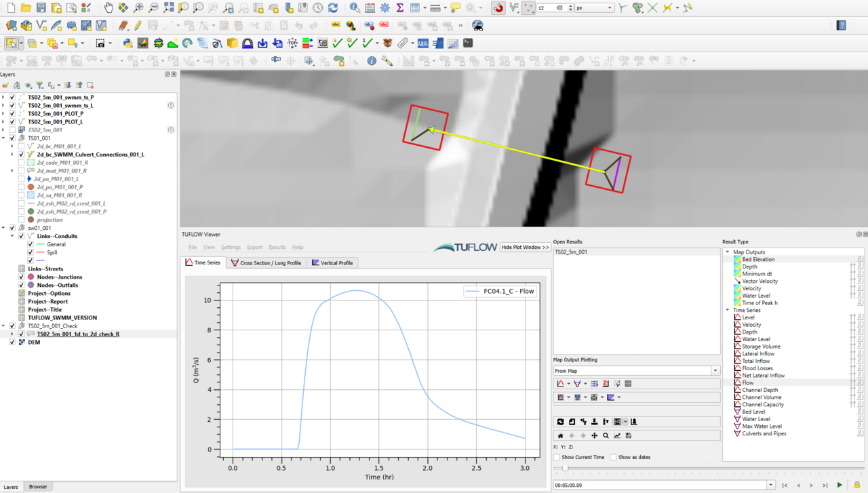Open the Export menu in TUFLOW Viewer
This screenshot has height=493, width=868.
coord(254,248)
